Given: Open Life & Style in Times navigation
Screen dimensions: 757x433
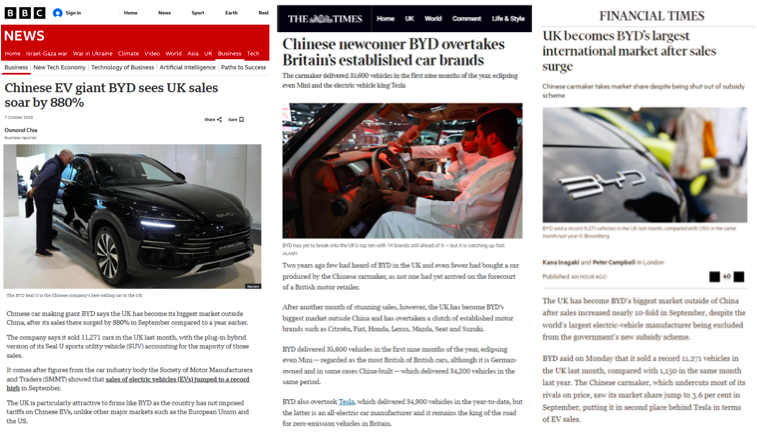Looking at the screenshot, I should coord(508,19).
